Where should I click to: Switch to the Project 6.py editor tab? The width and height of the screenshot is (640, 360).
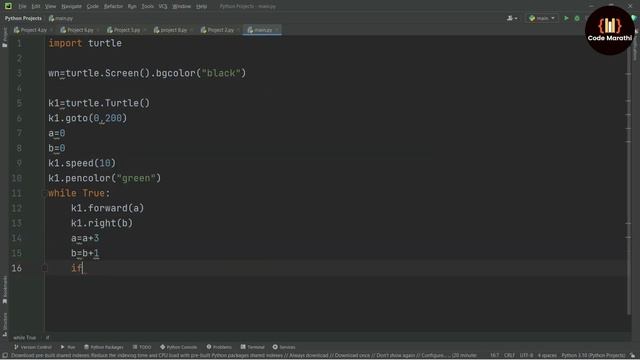[77, 30]
